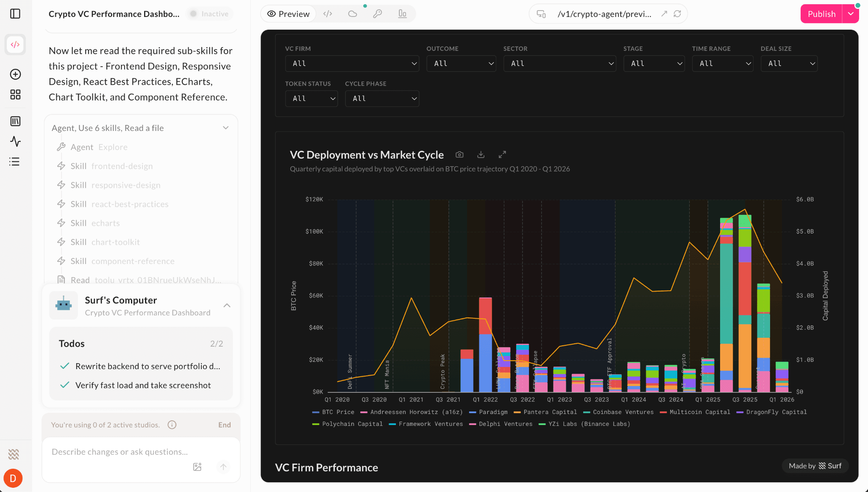Open the Stage filter dropdown

pyautogui.click(x=654, y=64)
